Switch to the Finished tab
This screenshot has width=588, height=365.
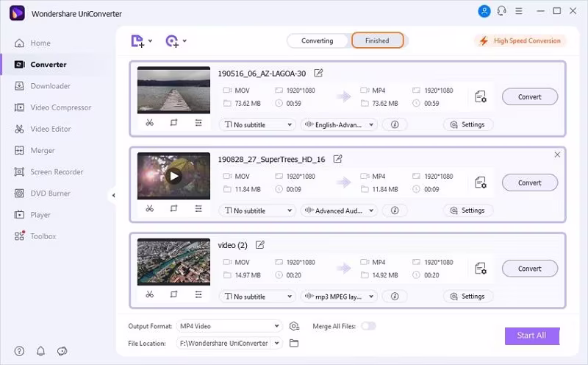tap(377, 40)
